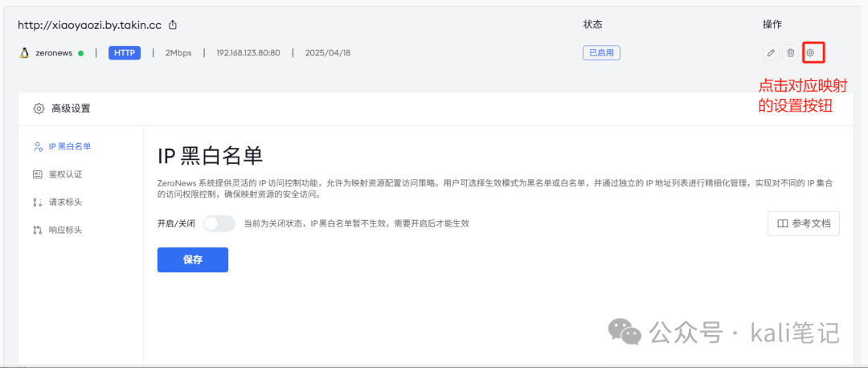Open the mapping's gear settings button
The width and height of the screenshot is (868, 368).
pyautogui.click(x=811, y=53)
